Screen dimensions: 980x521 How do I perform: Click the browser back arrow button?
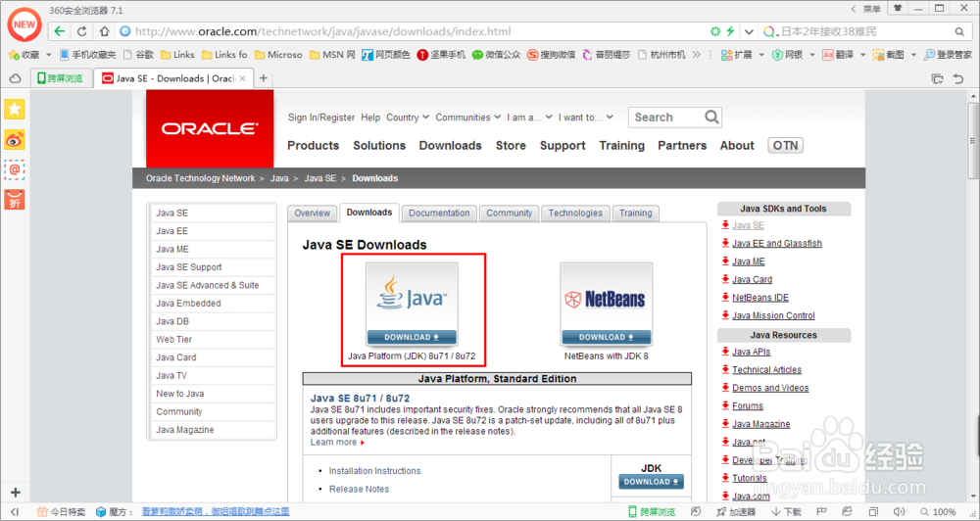60,31
